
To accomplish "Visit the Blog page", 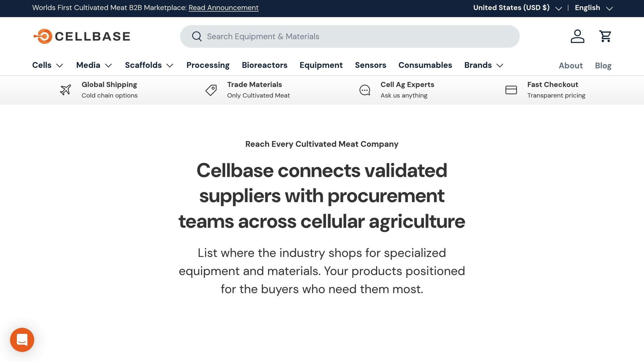I will pos(603,65).
